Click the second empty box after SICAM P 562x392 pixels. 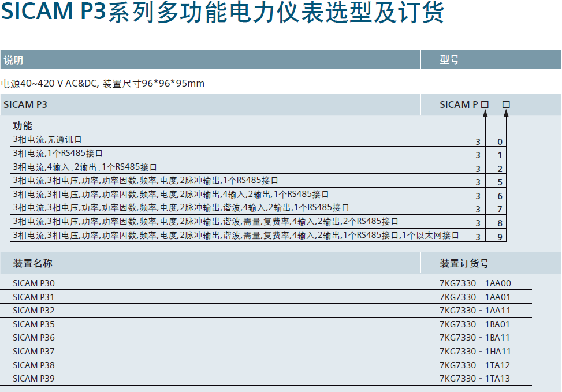point(506,104)
